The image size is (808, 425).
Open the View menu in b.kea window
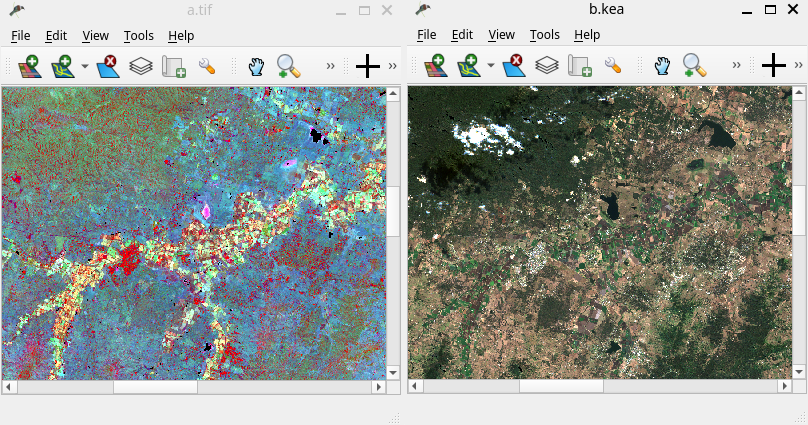pos(501,35)
